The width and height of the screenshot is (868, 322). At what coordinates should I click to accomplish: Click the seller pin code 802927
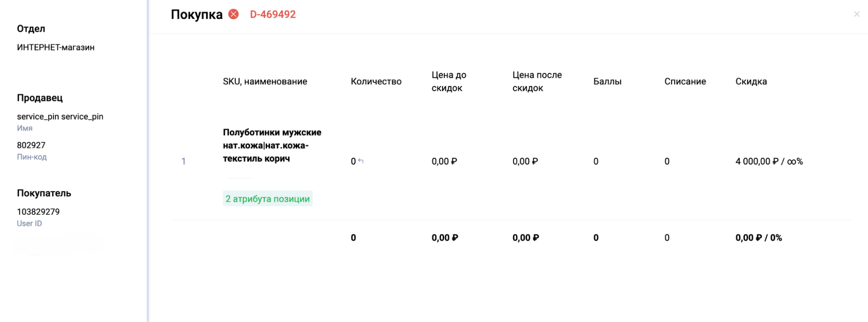point(31,145)
